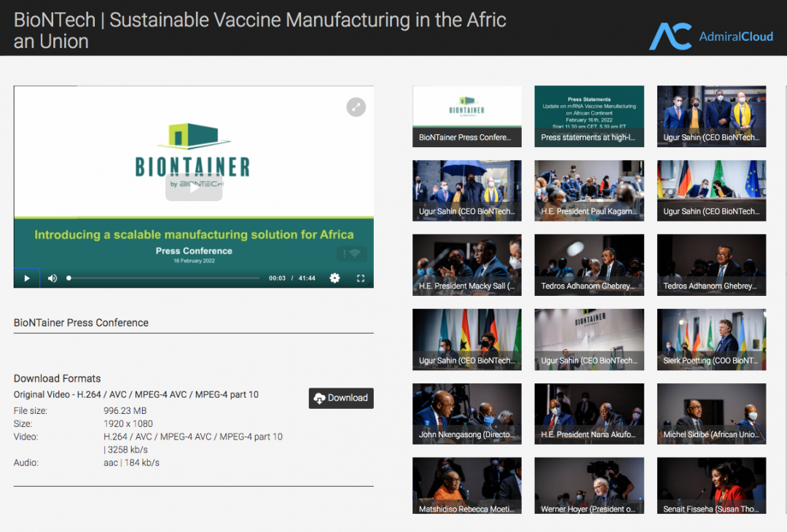Viewport: 787px width, 532px height.
Task: Open the video settings gear
Action: (334, 278)
